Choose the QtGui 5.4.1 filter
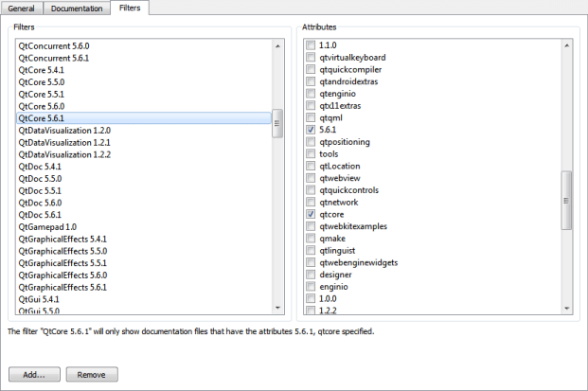This screenshot has width=588, height=391. [x=144, y=299]
